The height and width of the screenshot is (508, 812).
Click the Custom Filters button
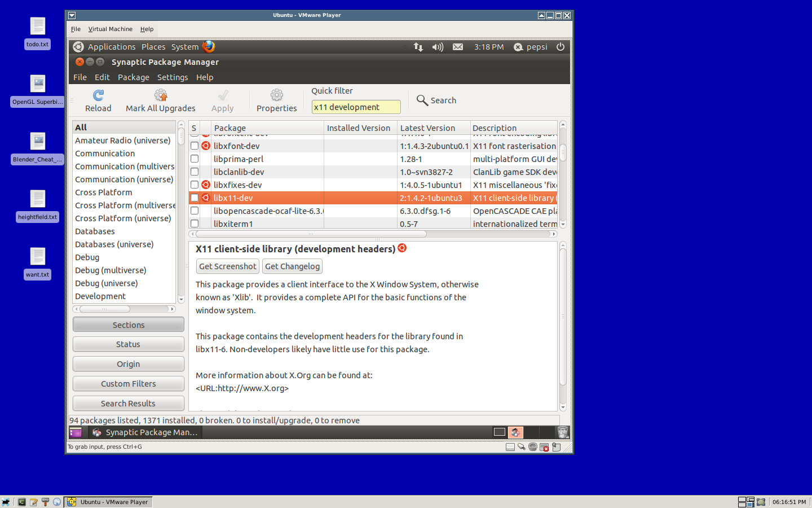129,384
